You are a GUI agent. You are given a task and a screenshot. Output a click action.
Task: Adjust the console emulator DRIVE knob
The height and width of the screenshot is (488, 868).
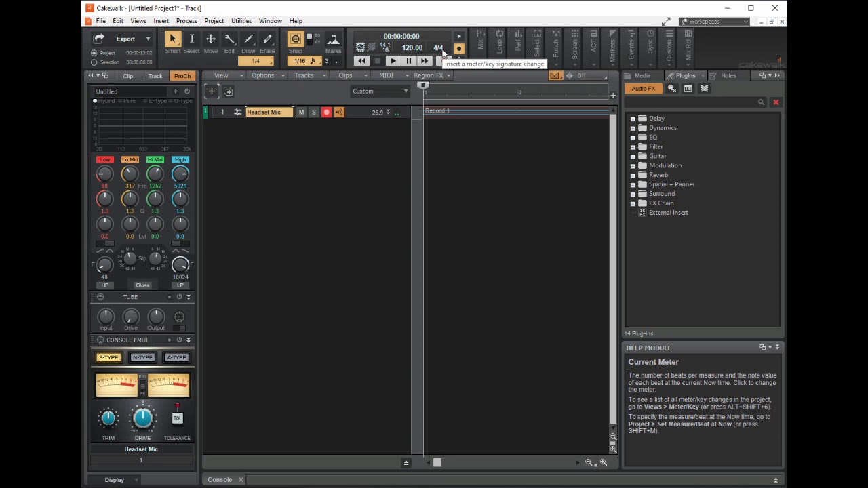click(142, 418)
